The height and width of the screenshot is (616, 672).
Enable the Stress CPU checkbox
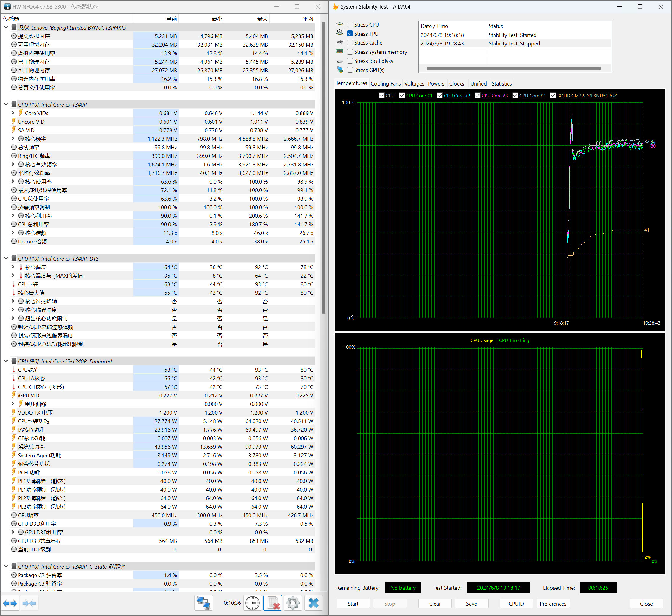(x=350, y=25)
